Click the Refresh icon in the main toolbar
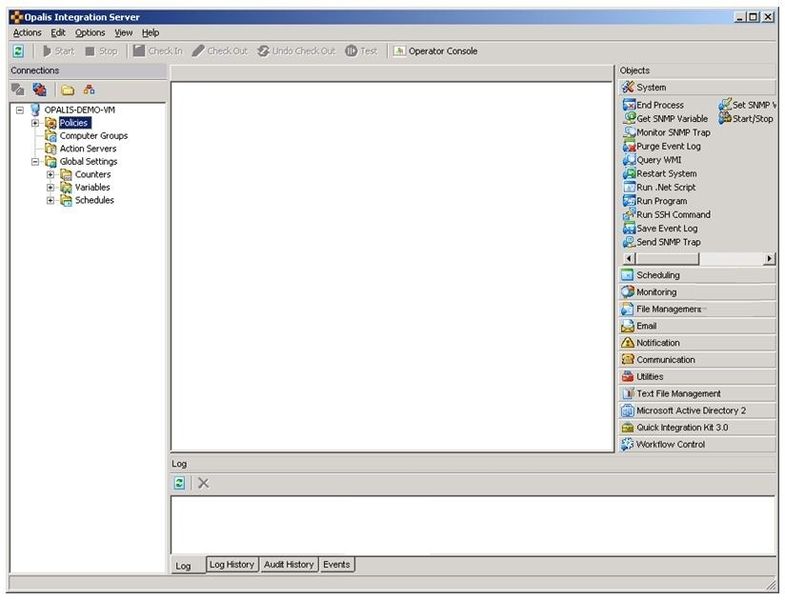Image resolution: width=785 pixels, height=600 pixels. pos(18,51)
